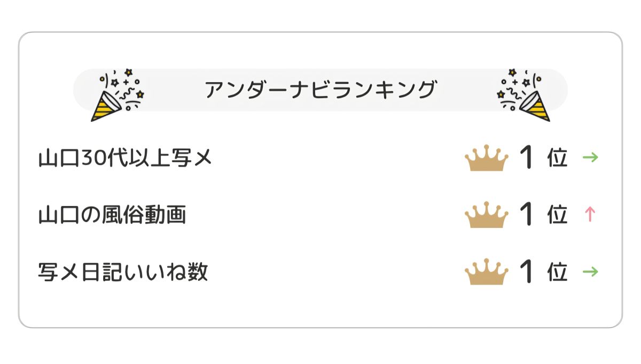Click rank number 1 in 写メ日記いいね数 row
Viewport: 641px width, 364px height.
pyautogui.click(x=527, y=272)
